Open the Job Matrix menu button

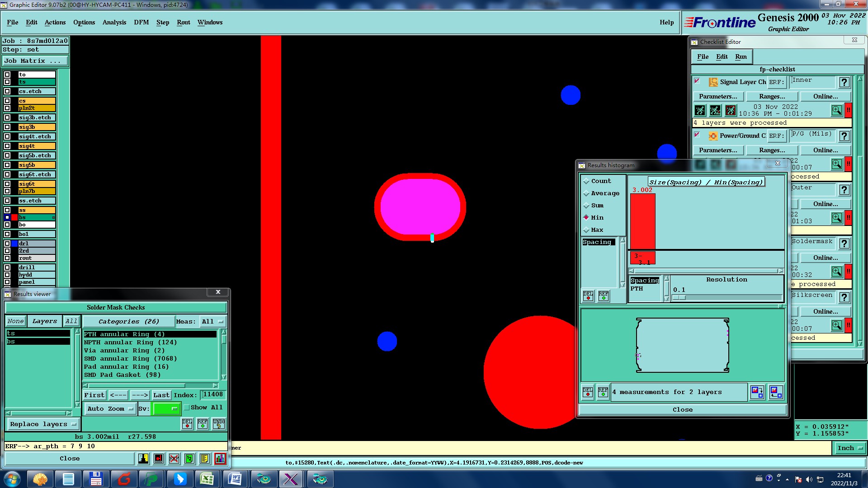35,61
